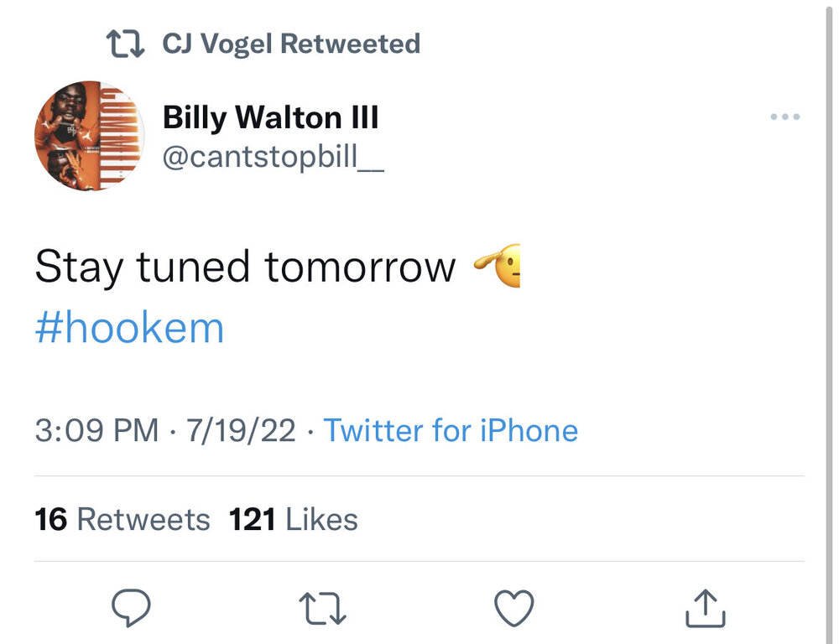Click the saluting face emoji
Viewport: 839px width, 644px height.
point(498,267)
